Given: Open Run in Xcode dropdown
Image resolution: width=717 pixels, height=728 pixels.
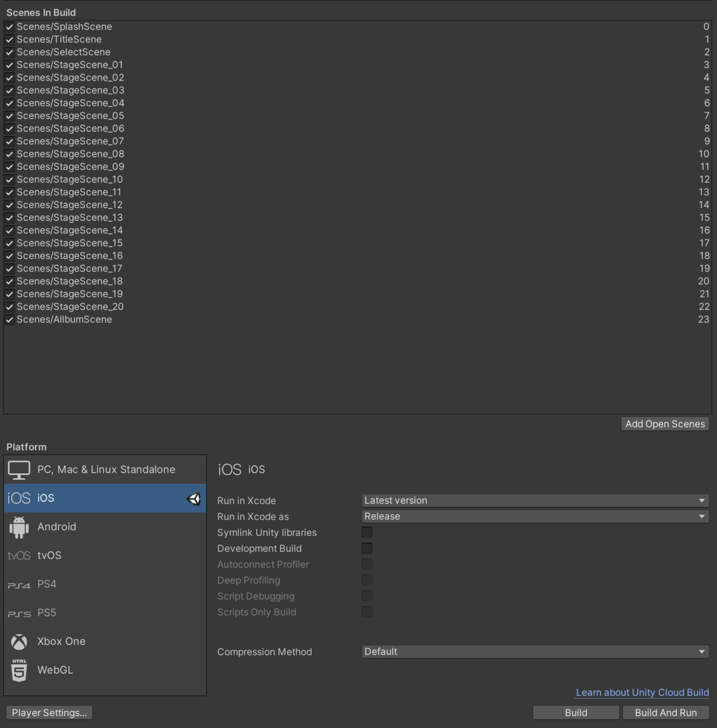Looking at the screenshot, I should pos(535,500).
